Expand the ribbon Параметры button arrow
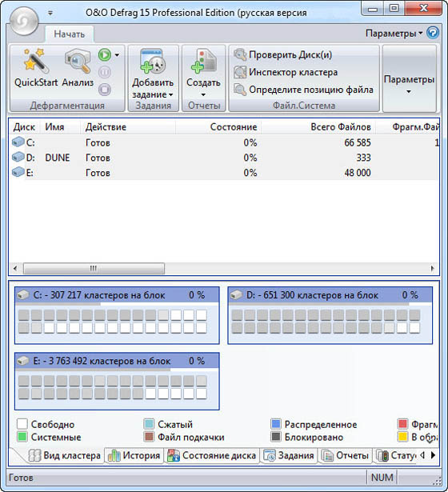 pos(409,92)
